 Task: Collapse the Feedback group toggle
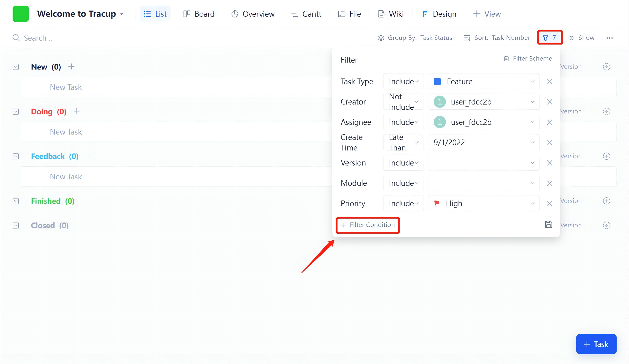[16, 156]
